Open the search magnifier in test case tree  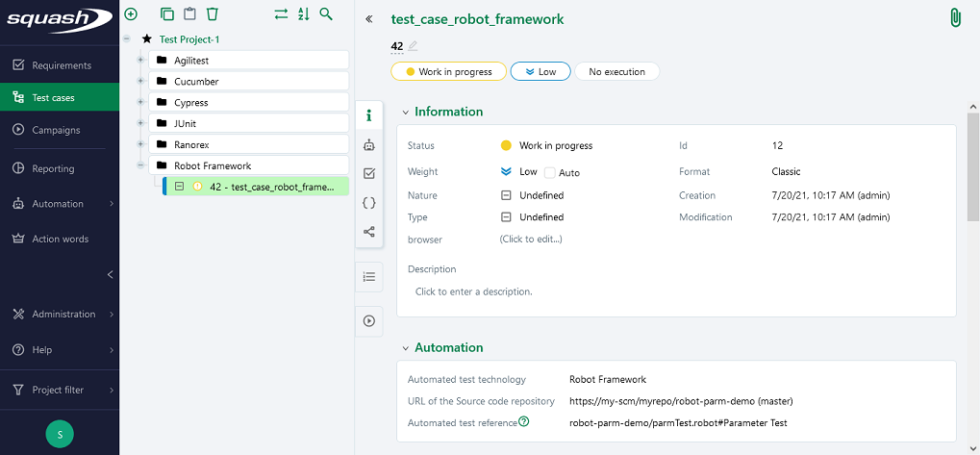pos(327,14)
